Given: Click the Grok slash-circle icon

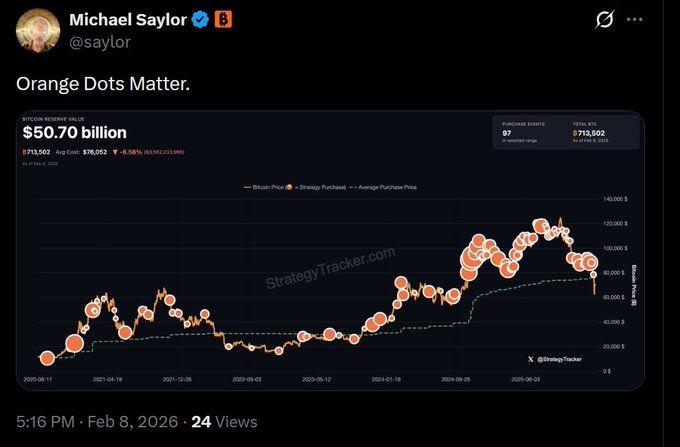Looking at the screenshot, I should [604, 20].
